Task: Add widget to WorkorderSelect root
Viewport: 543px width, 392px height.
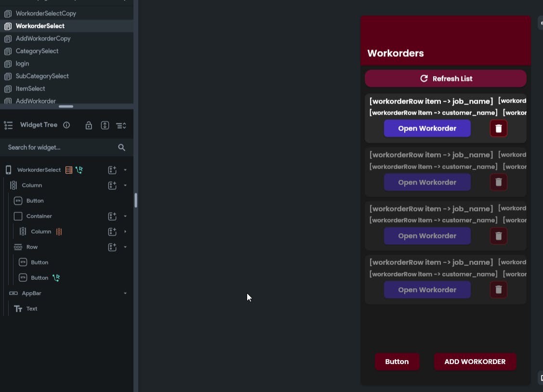Action: pos(112,170)
